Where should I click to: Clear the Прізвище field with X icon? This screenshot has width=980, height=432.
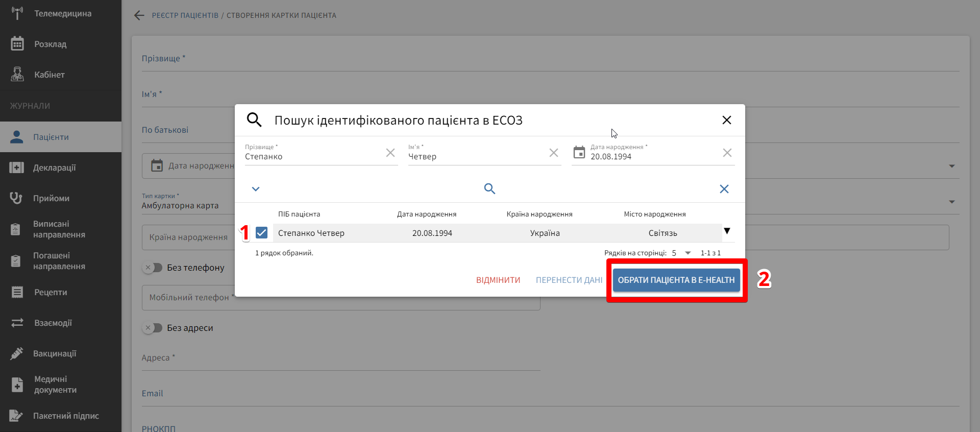(390, 153)
